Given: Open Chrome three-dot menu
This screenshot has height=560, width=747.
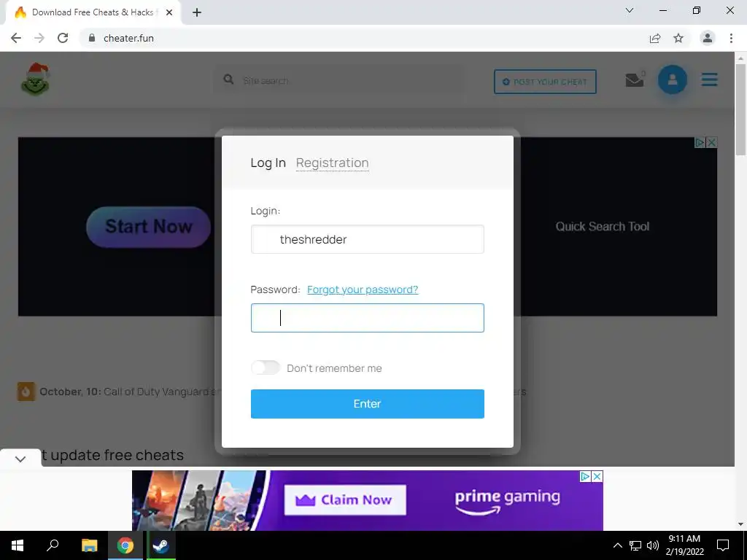Looking at the screenshot, I should [x=731, y=38].
